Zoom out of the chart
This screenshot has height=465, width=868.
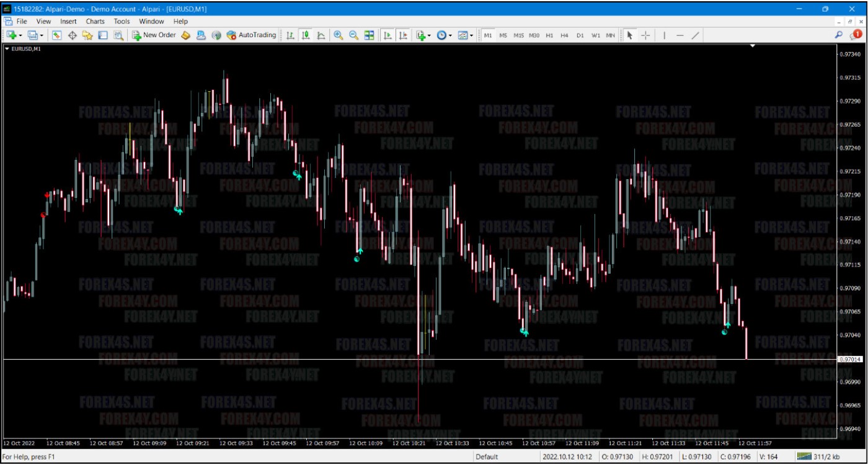coord(353,35)
